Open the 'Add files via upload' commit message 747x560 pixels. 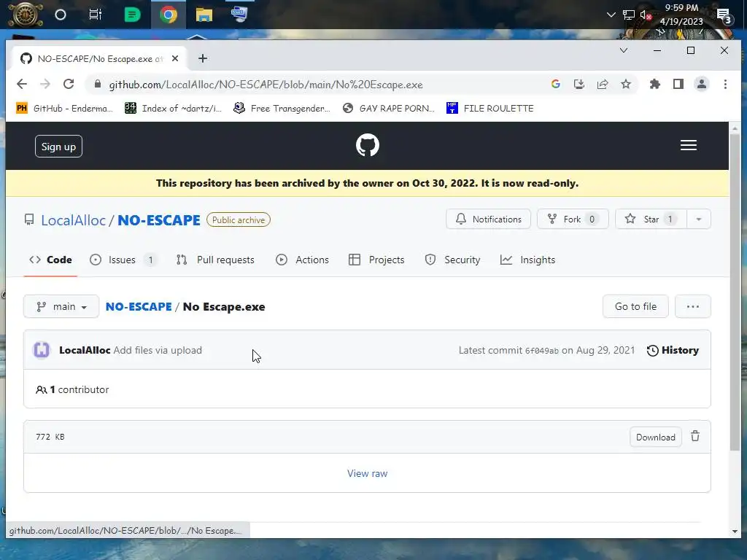click(158, 350)
